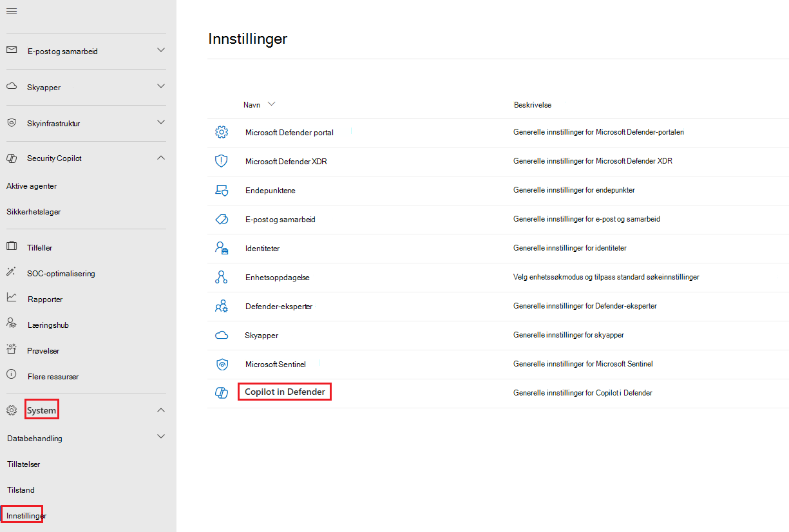Click the Beskrivelse column header

(x=532, y=105)
